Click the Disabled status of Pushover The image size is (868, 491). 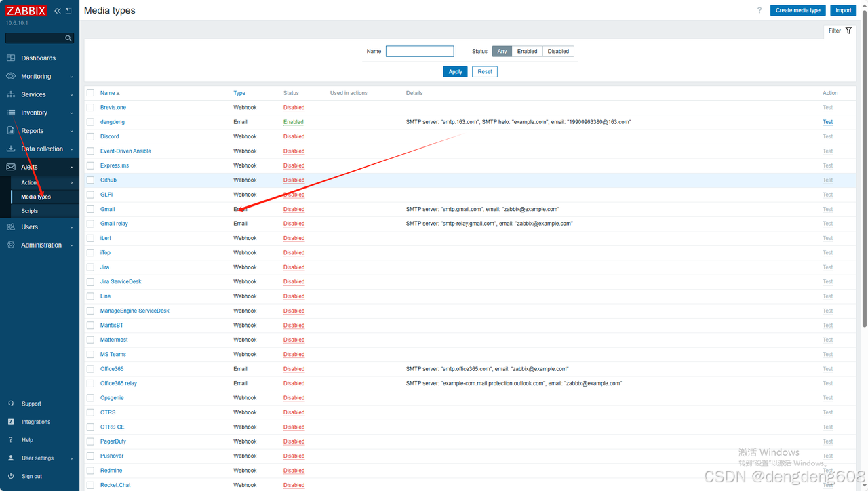coord(294,456)
